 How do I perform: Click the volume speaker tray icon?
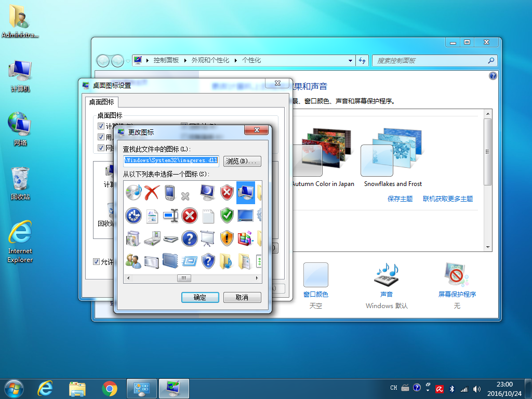pos(477,389)
